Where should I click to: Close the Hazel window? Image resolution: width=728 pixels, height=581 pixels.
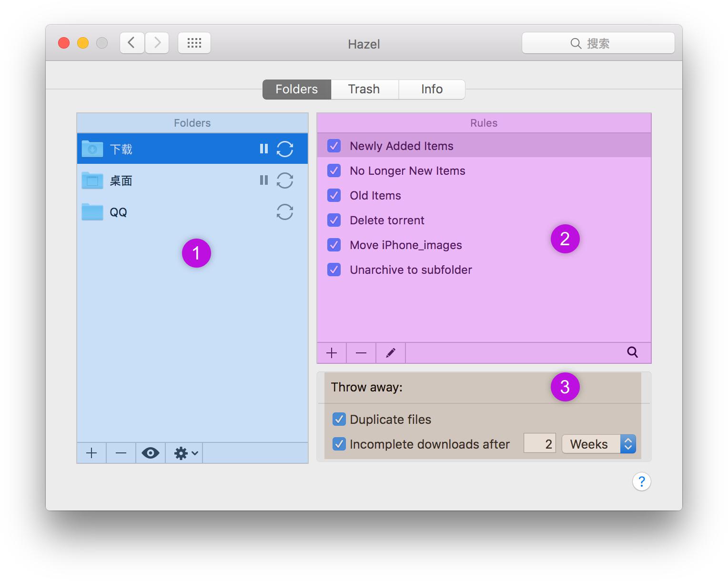point(64,43)
